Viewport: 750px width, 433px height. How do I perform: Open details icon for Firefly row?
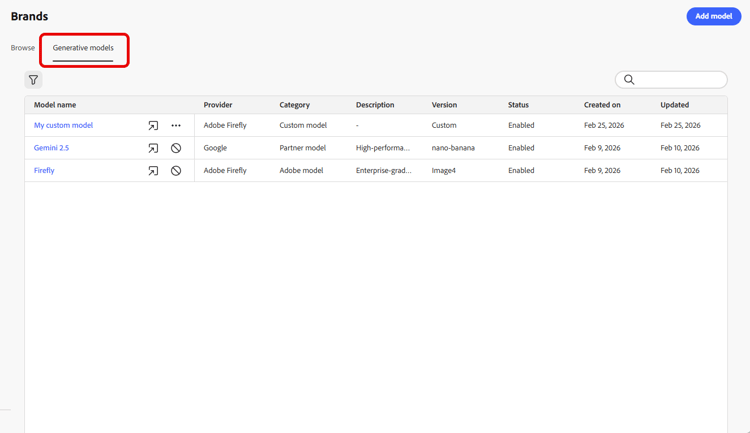(x=153, y=171)
